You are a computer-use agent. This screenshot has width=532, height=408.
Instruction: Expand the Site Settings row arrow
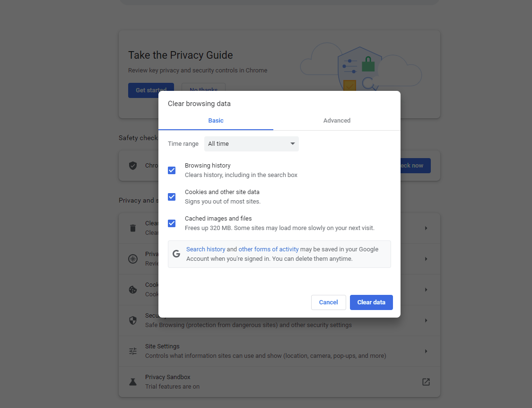click(426, 351)
